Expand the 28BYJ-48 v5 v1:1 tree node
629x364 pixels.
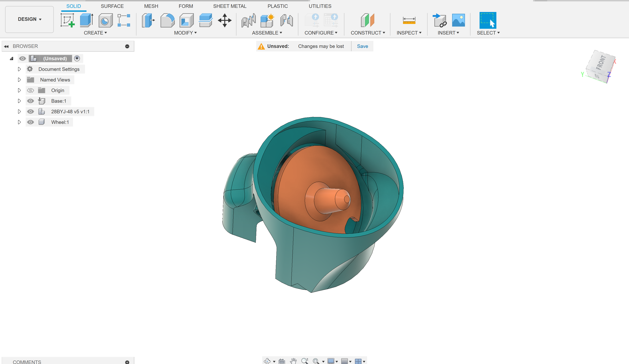coord(19,112)
